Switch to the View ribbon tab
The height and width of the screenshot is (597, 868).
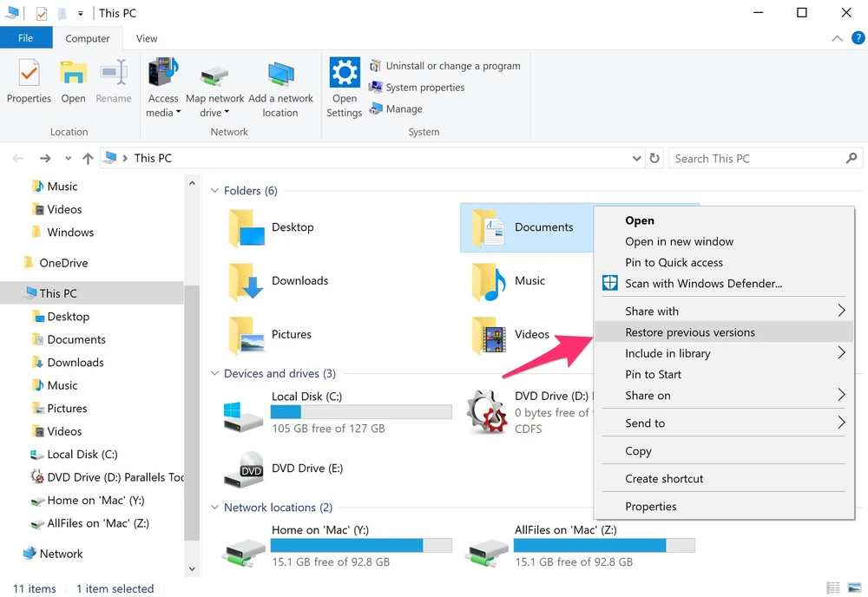[147, 38]
